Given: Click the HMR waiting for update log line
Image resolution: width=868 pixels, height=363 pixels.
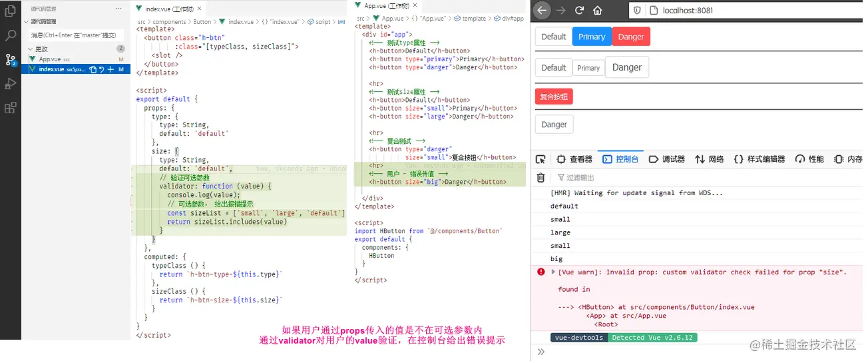Looking at the screenshot, I should click(636, 193).
